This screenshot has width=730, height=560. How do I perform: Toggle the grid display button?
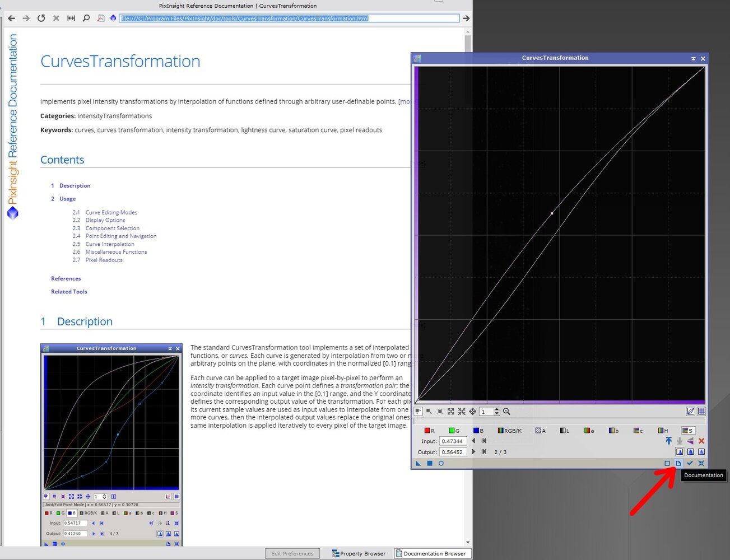701,412
